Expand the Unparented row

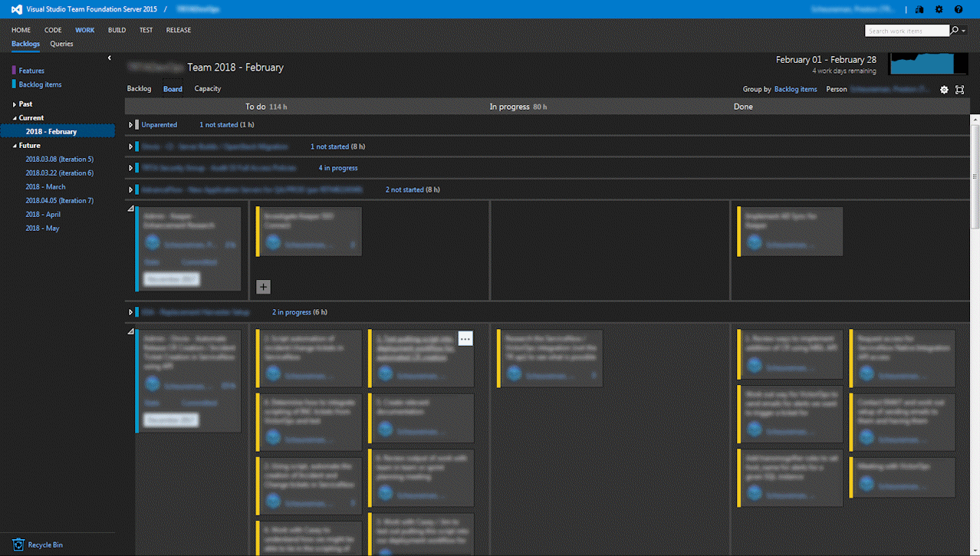tap(131, 125)
